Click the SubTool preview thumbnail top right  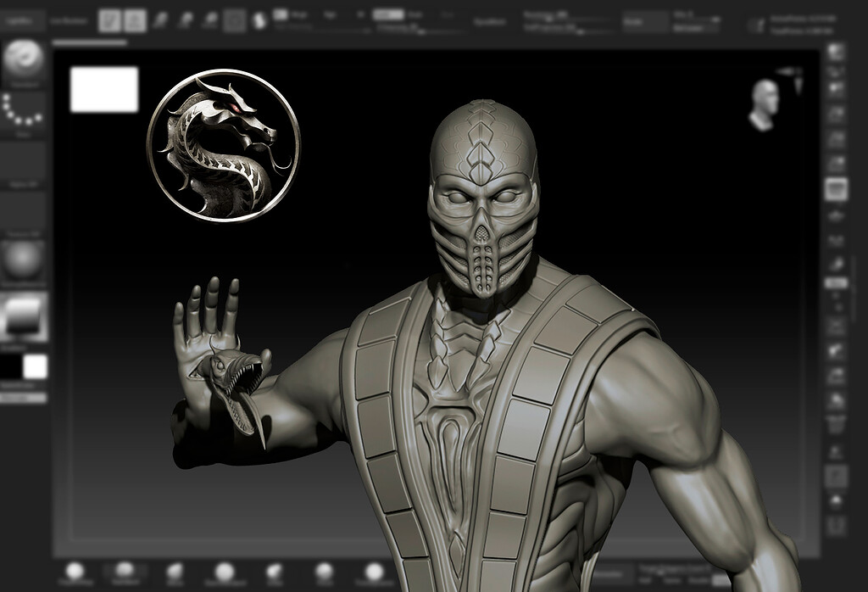765,103
